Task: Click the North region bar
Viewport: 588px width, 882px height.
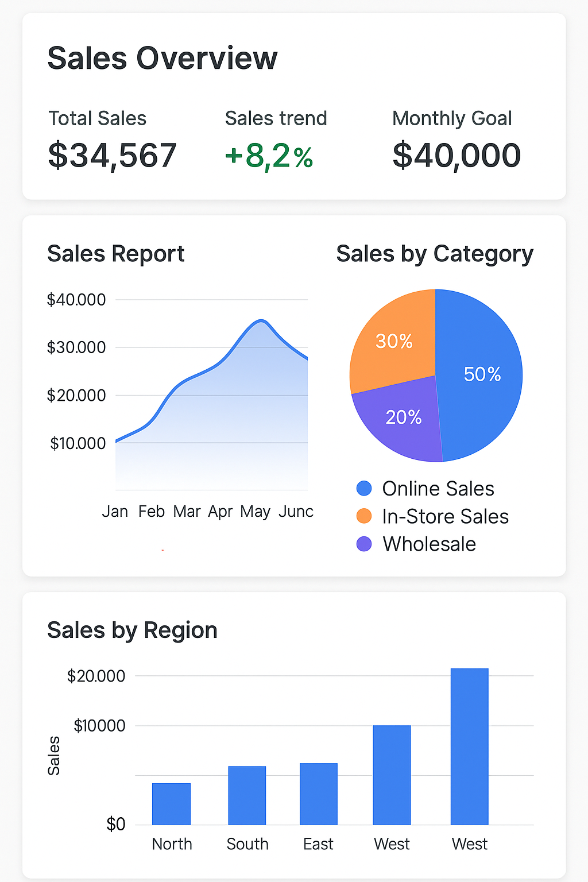Action: click(x=171, y=804)
